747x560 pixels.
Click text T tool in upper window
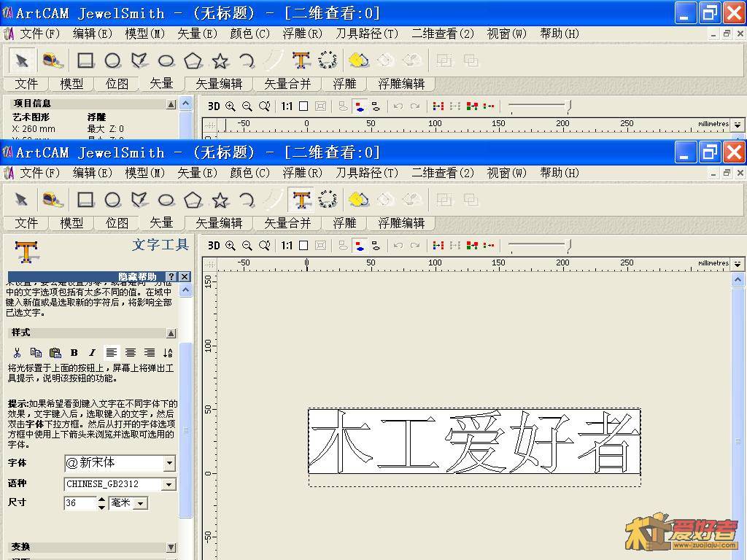(x=301, y=61)
